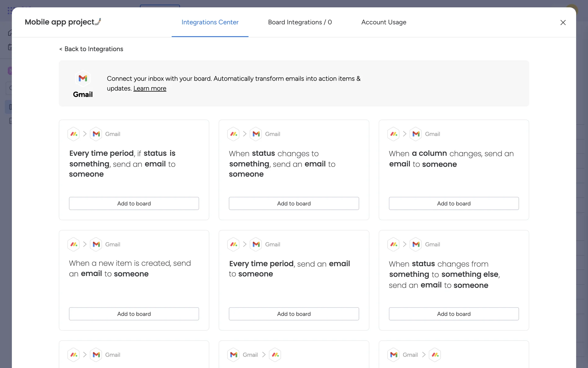Viewport: 588px width, 368px height.
Task: Click the large Gmail logo in banner
Action: (x=83, y=79)
